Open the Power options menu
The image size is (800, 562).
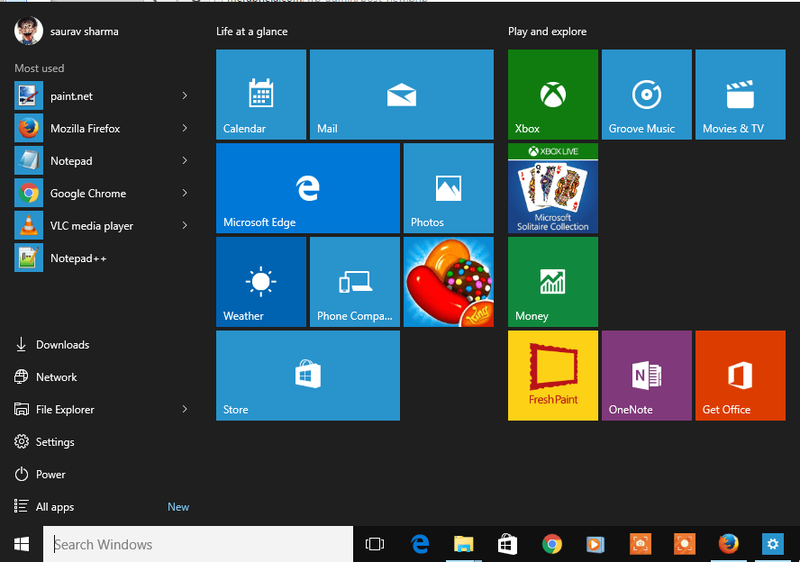40,474
